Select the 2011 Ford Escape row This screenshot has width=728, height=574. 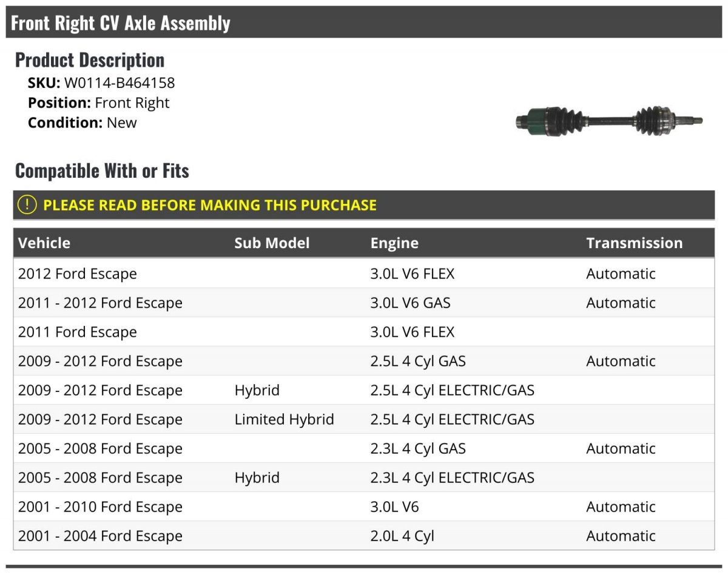pyautogui.click(x=364, y=332)
